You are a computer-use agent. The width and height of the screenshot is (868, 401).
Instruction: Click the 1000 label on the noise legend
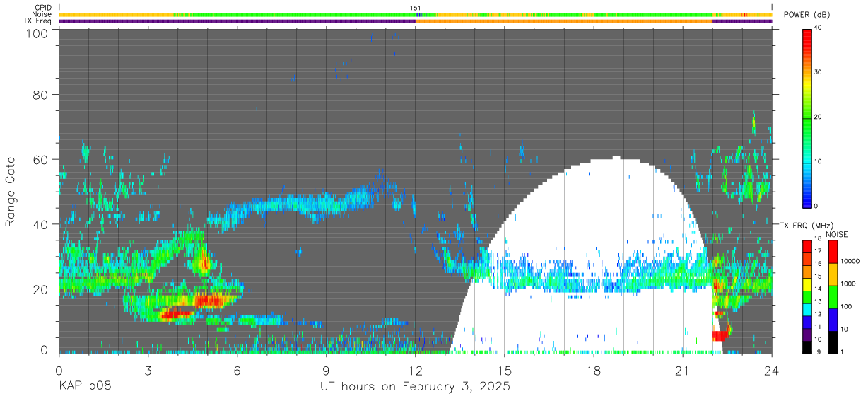[x=848, y=284]
